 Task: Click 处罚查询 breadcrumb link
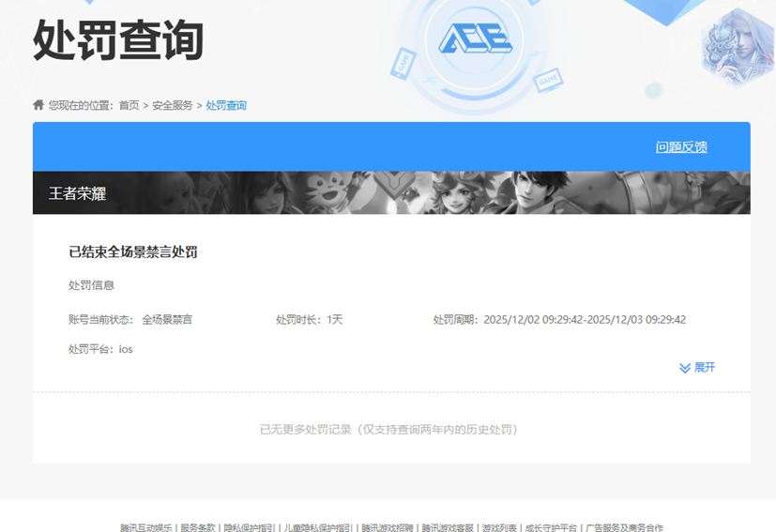[x=226, y=105]
